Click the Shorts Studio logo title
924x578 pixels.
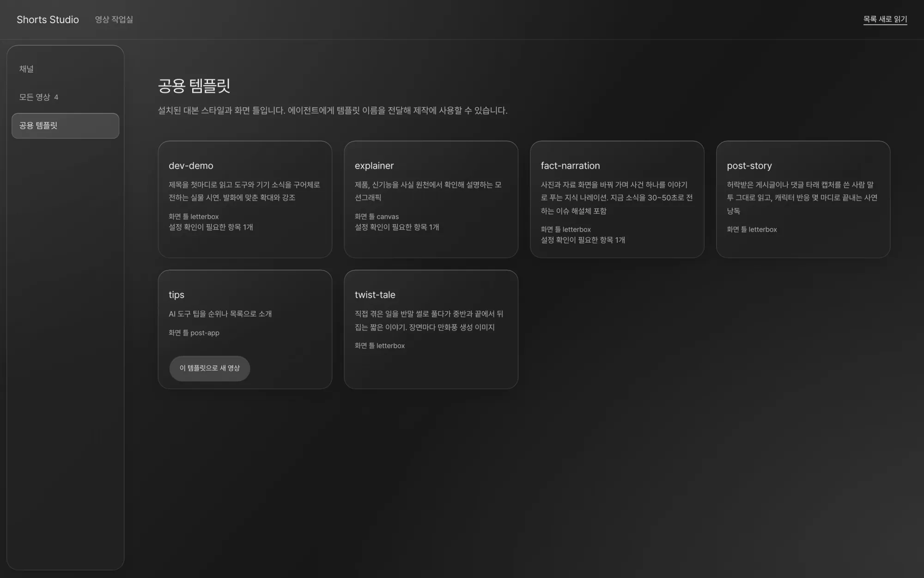click(x=48, y=19)
